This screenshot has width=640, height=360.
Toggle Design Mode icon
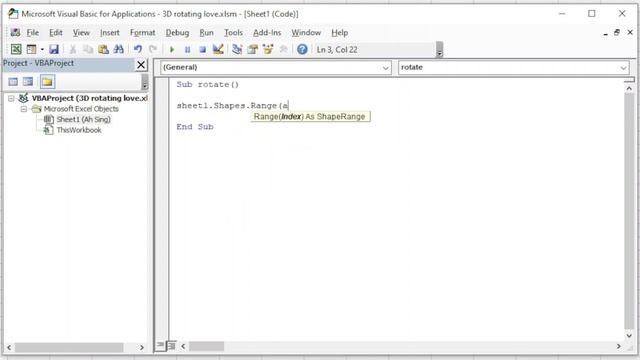pos(218,49)
